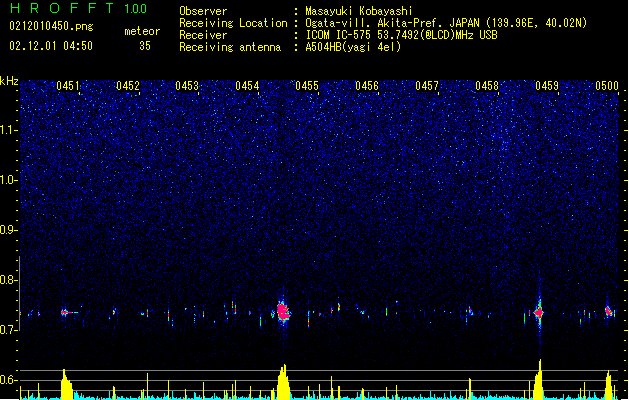
Task: Click the 0457 time marker
Action: point(427,85)
